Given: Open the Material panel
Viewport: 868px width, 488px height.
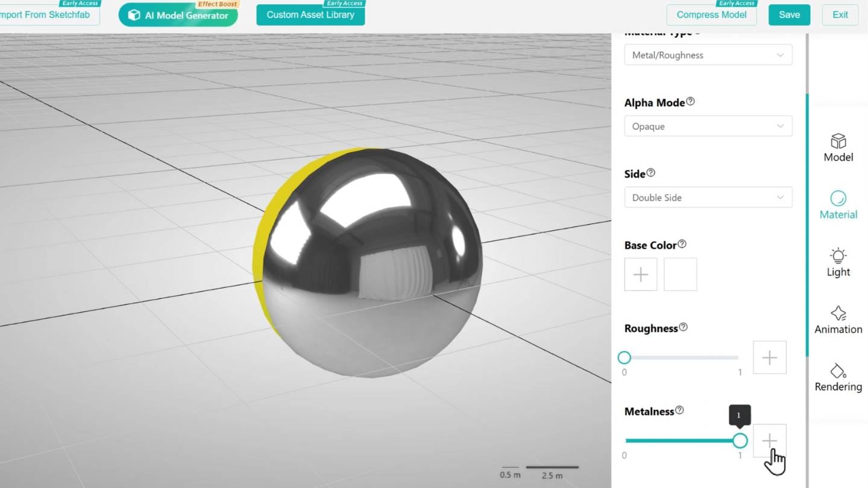Looking at the screenshot, I should pos(838,205).
